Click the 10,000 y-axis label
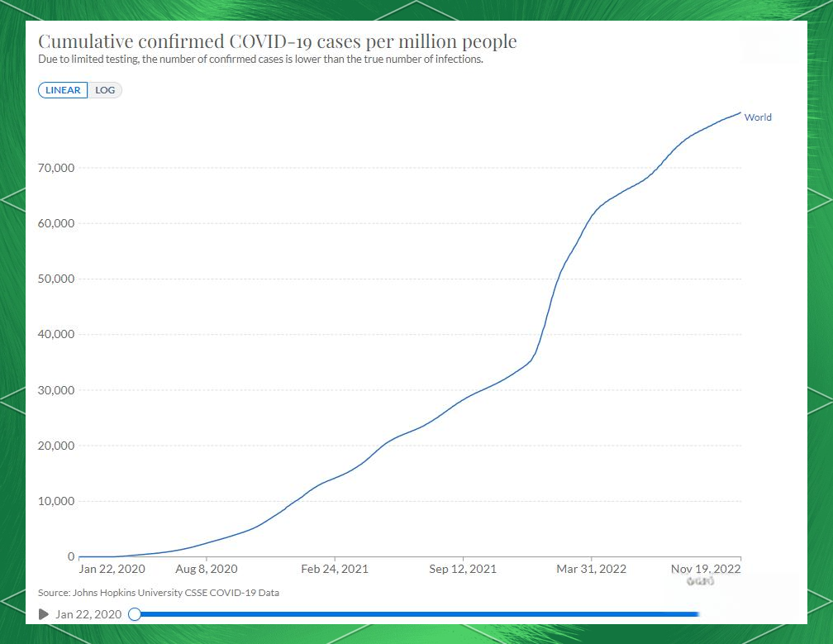This screenshot has width=833, height=644. pyautogui.click(x=57, y=501)
